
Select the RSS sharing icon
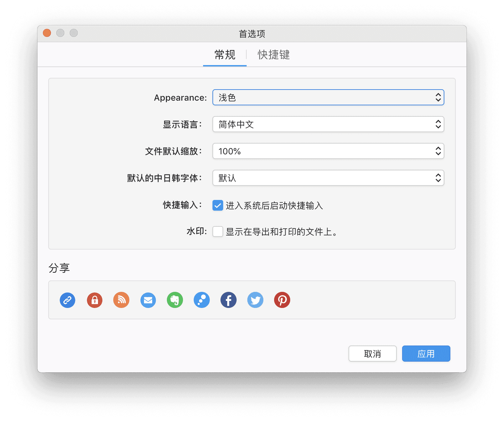(x=121, y=300)
